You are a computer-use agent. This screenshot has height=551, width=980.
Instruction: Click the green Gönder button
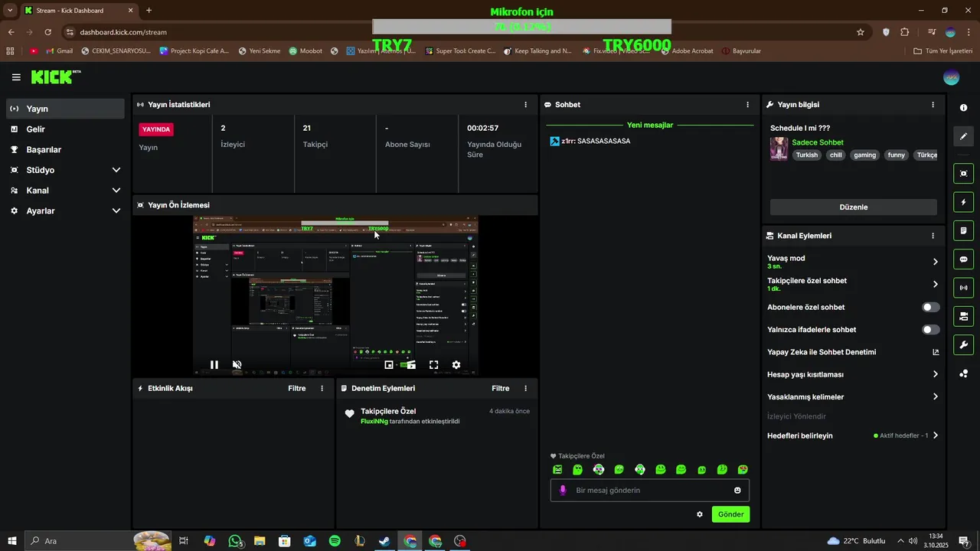pos(730,514)
